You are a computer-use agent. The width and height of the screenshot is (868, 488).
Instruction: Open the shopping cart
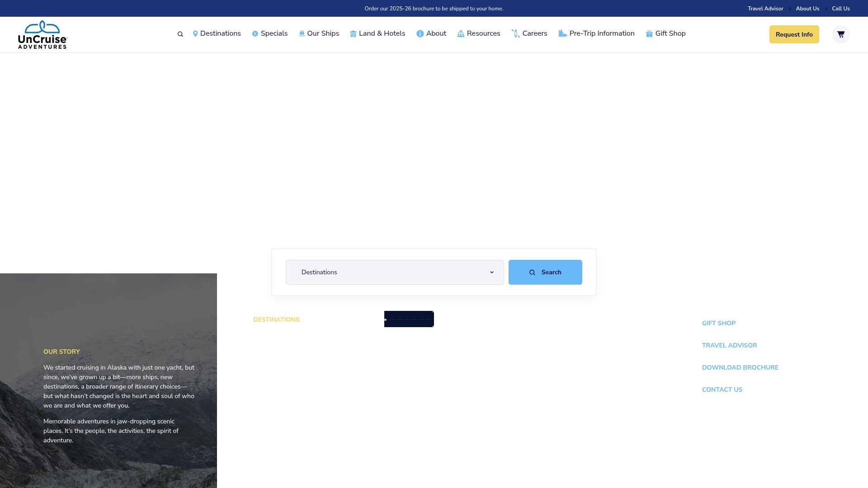click(840, 34)
